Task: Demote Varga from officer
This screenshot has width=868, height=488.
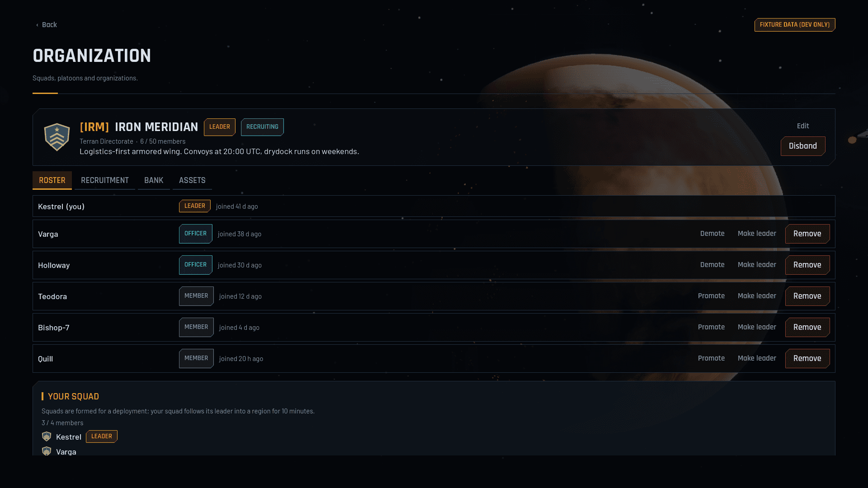Action: [x=712, y=234]
